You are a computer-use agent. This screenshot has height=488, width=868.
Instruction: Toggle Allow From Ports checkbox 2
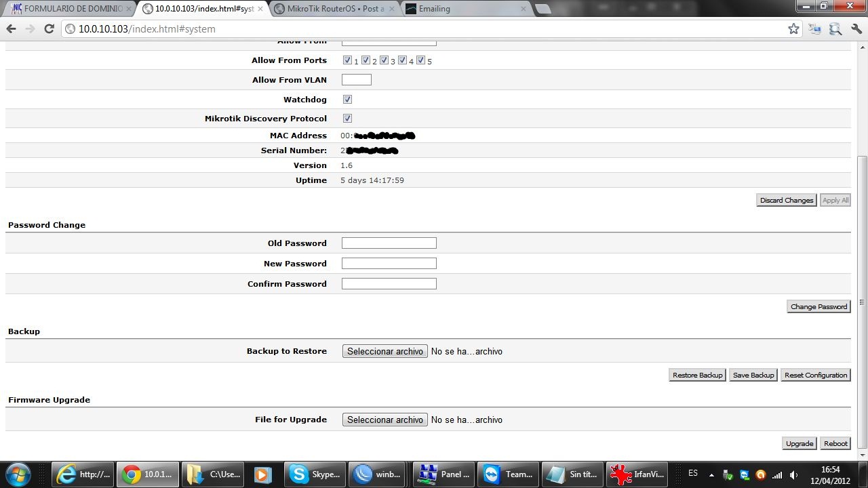pos(366,60)
